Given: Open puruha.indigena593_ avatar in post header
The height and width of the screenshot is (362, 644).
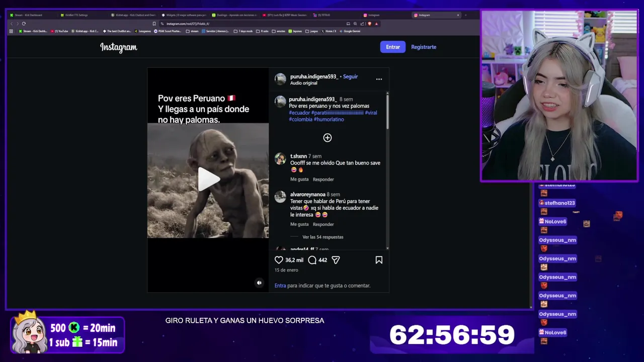Looking at the screenshot, I should tap(280, 79).
